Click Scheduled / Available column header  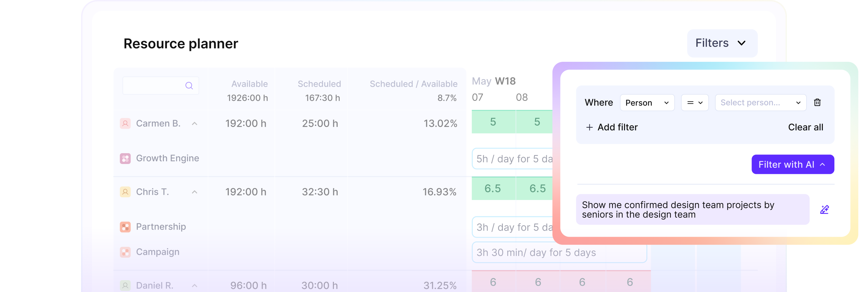click(413, 84)
